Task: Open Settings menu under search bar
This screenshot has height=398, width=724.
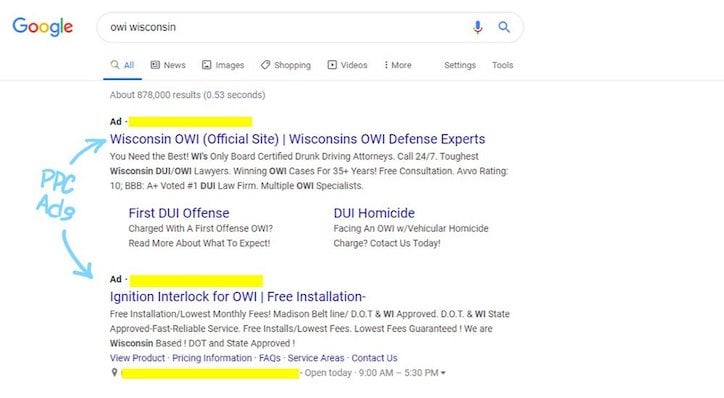Action: [x=460, y=65]
